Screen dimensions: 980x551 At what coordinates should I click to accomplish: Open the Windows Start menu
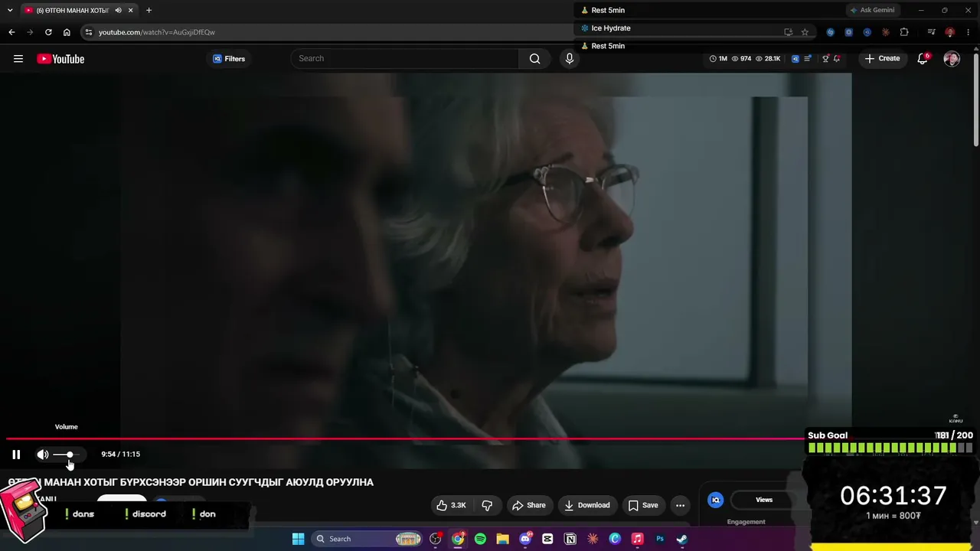tap(298, 539)
